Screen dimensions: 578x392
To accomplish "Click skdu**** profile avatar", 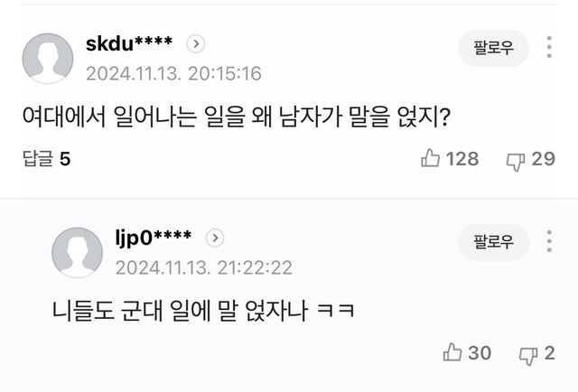I will point(47,59).
